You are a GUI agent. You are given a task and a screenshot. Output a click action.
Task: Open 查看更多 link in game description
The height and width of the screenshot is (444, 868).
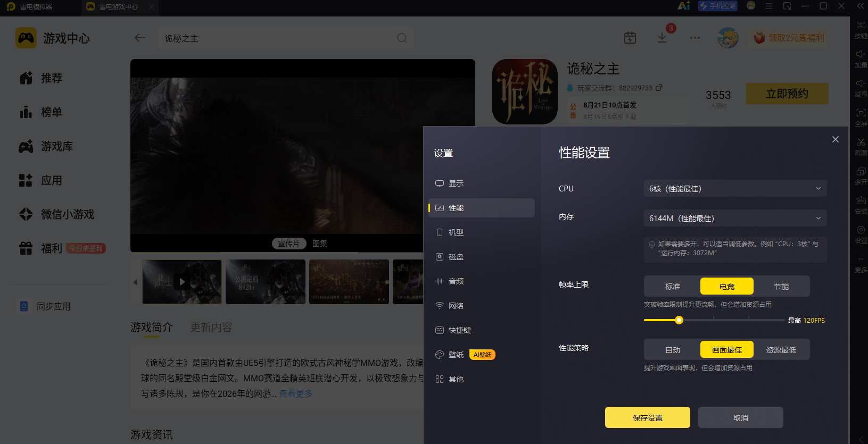click(x=296, y=393)
